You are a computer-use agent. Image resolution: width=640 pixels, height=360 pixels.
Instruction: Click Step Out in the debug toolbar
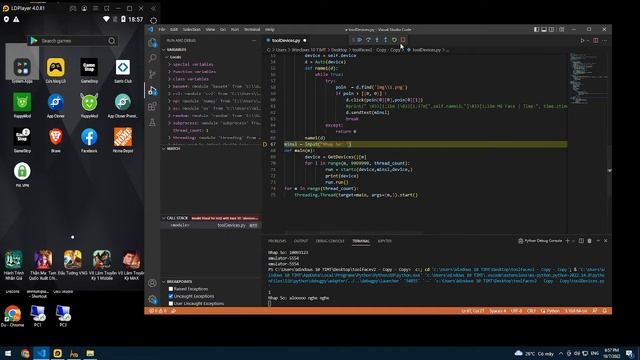click(385, 40)
